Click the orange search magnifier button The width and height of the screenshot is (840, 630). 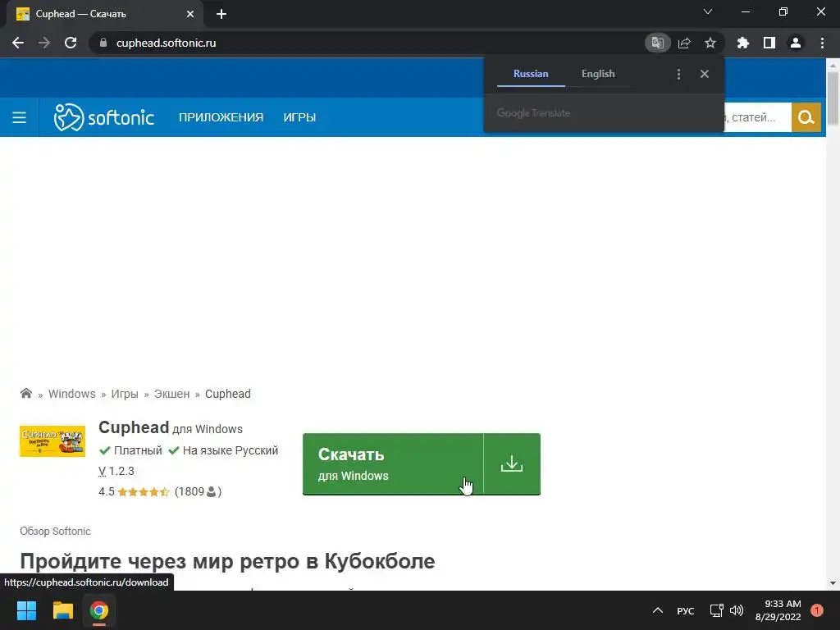pyautogui.click(x=806, y=117)
